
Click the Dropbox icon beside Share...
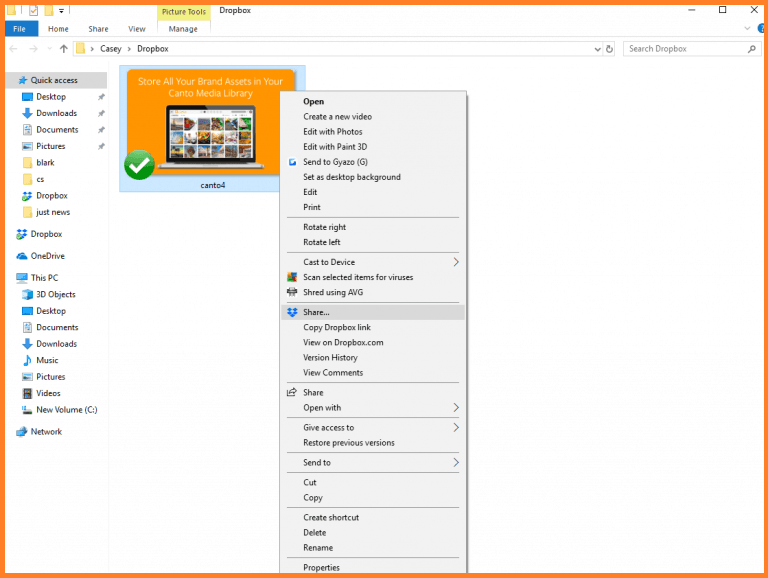pos(292,313)
